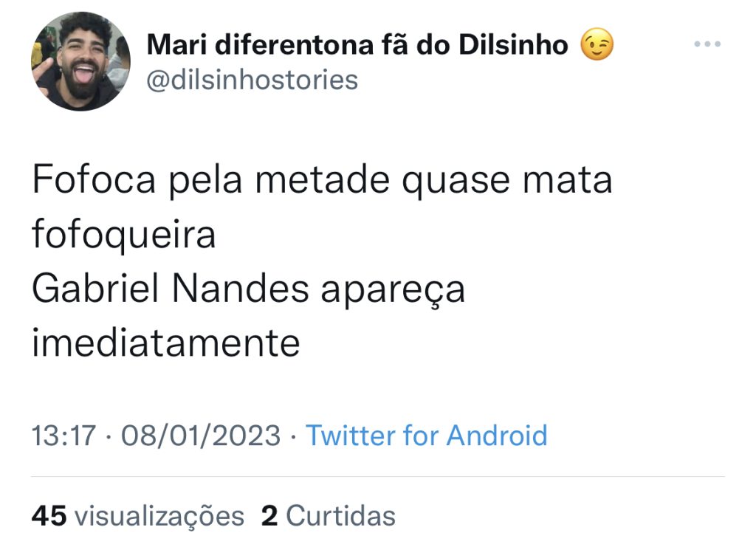The image size is (756, 550).
Task: Click the winking face emoji in display name
Action: click(597, 44)
